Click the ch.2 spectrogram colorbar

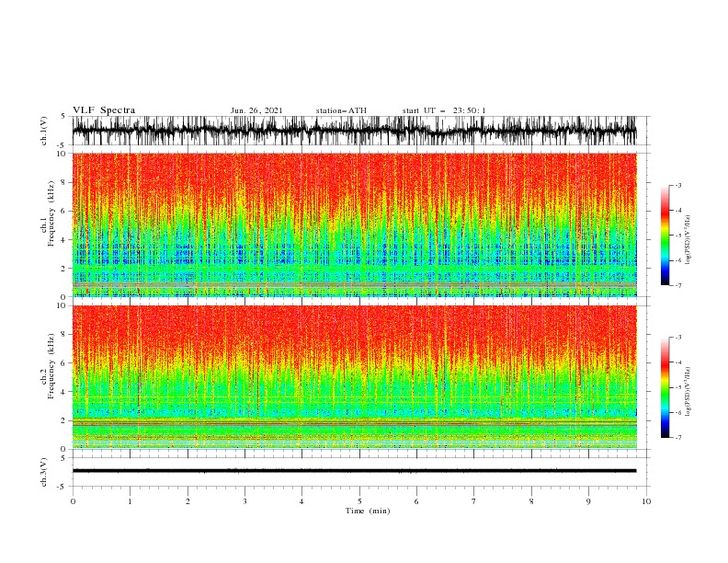point(665,387)
